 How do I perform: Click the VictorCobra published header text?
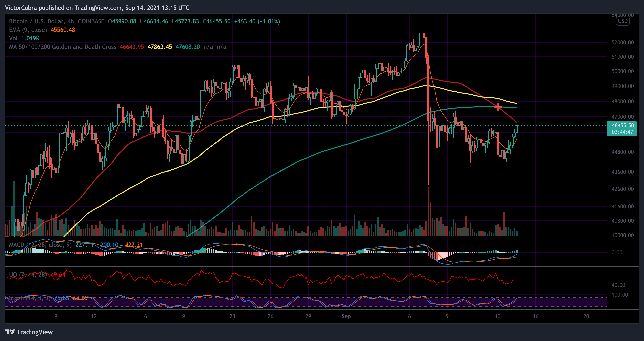pyautogui.click(x=97, y=8)
